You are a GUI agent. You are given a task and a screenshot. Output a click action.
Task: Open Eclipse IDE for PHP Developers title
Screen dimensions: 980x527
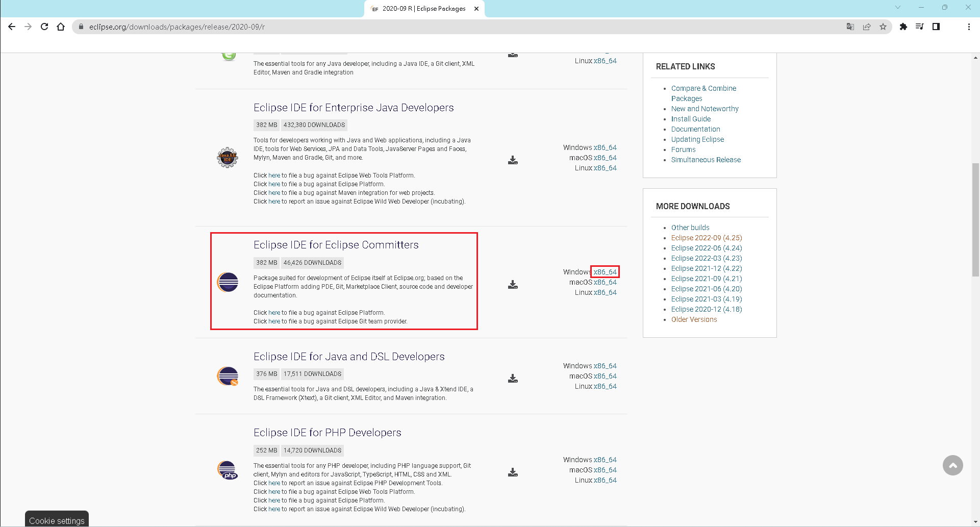coord(327,433)
